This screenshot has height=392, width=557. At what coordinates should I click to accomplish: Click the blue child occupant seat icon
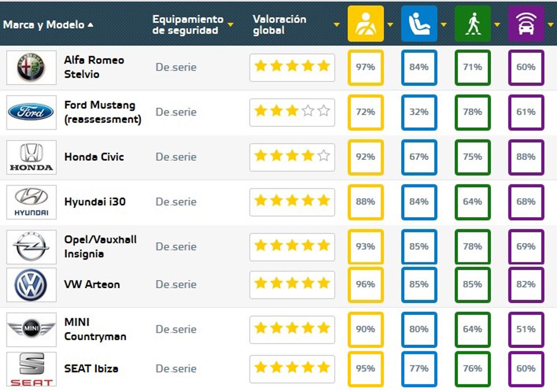tap(419, 24)
